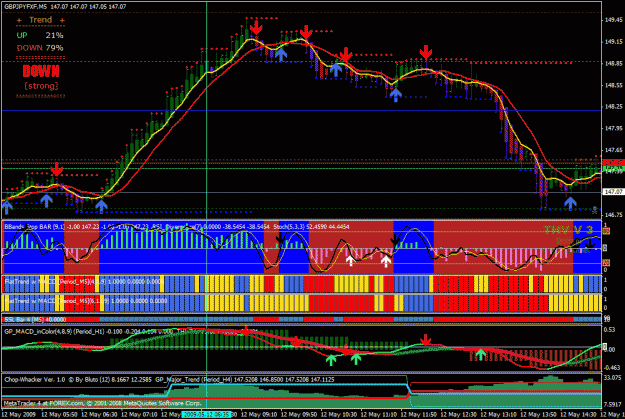This screenshot has width=625, height=419.
Task: Click the 147.95 price axis label
Action: 614,128
